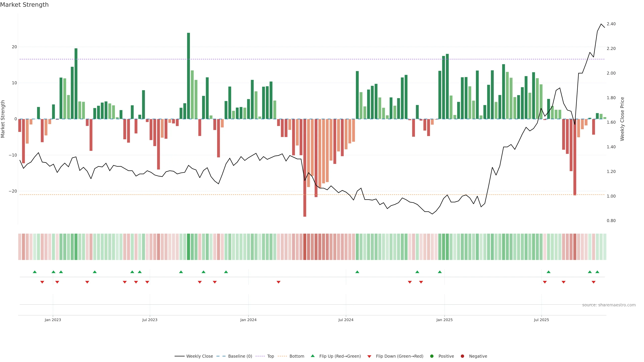644x362 pixels.
Task: Click the flip-up marker just after Jul 2024
Action: (x=357, y=272)
